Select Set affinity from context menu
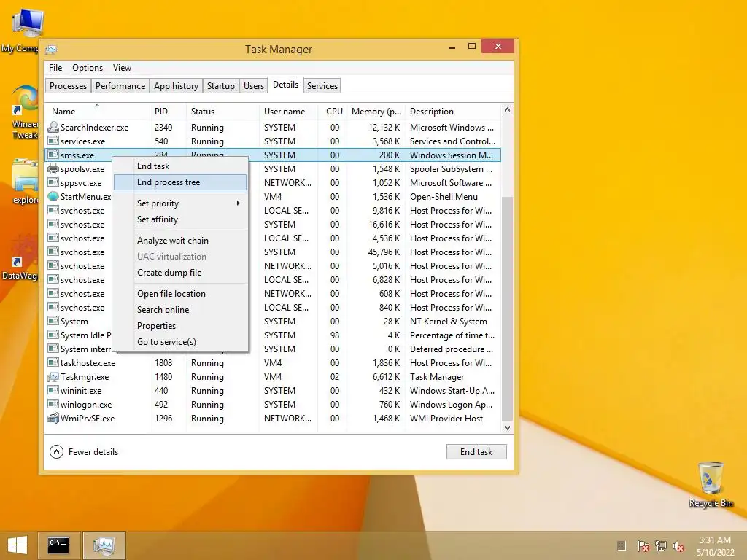Screen dimensions: 747x560 181,219
